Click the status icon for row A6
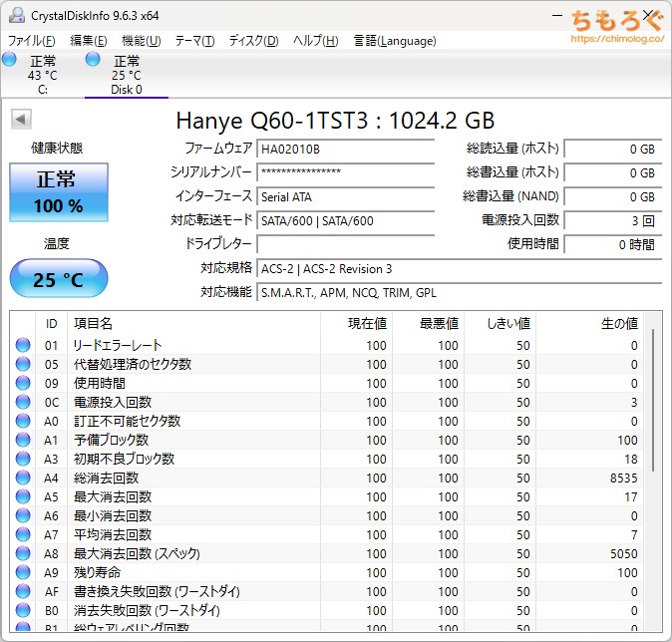672x642 pixels. pyautogui.click(x=23, y=515)
